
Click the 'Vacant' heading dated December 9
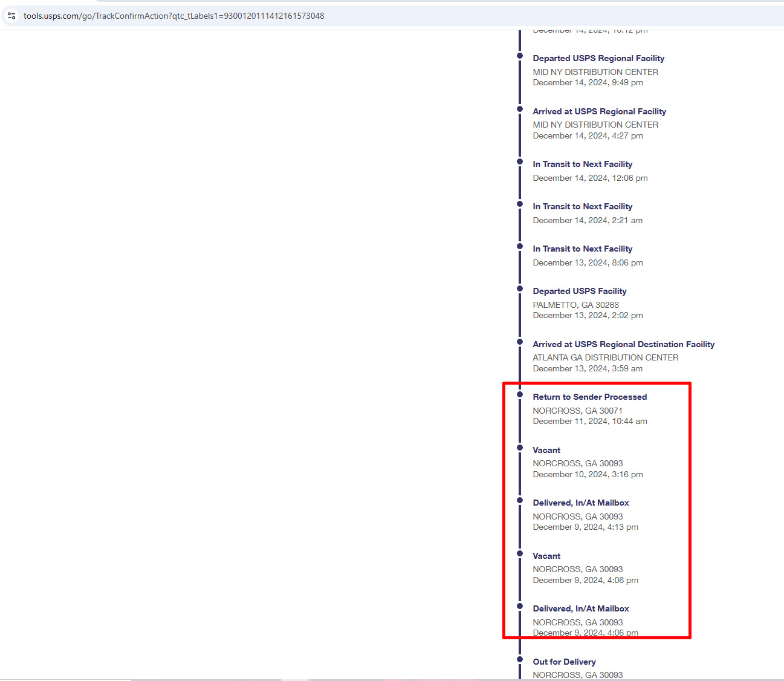point(546,556)
